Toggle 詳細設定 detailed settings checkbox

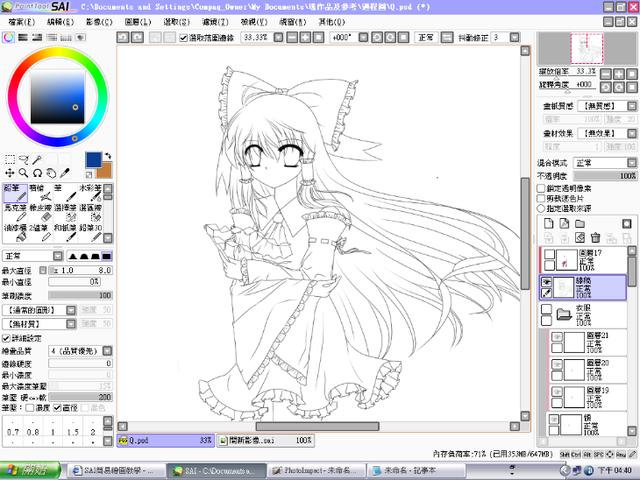tap(6, 338)
